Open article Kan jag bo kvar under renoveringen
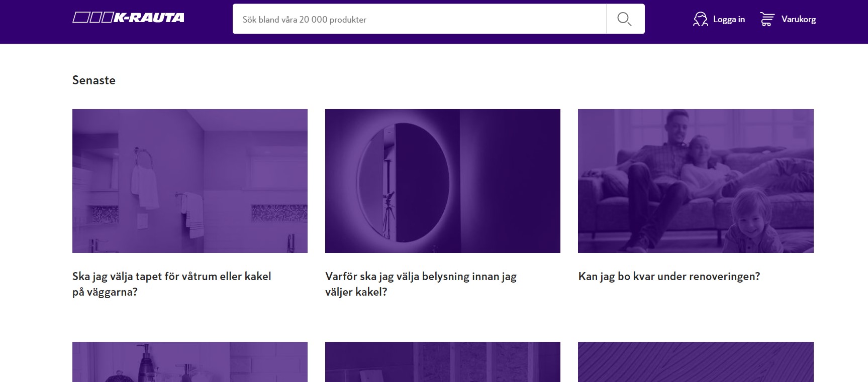Screen dimensions: 868x382 (669, 277)
